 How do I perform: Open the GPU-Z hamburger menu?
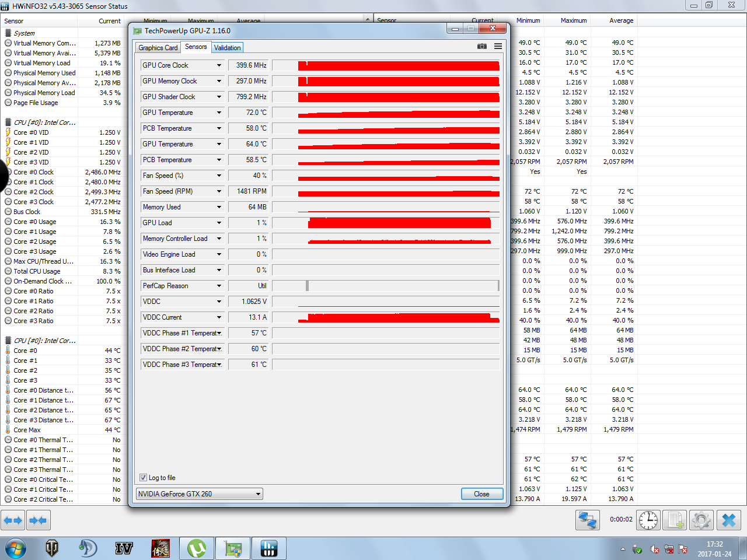[x=498, y=46]
